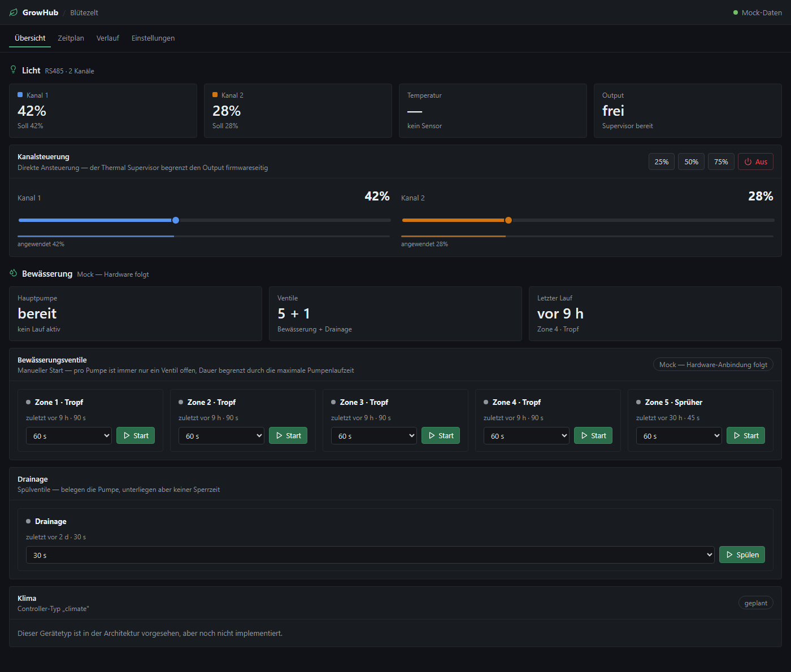
Task: Set both channels to 75% preset
Action: (721, 162)
